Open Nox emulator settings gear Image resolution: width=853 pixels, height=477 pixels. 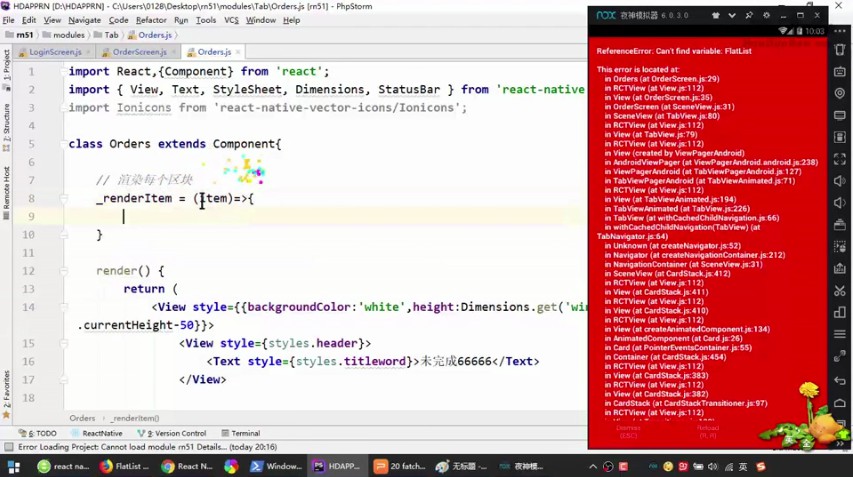[x=766, y=15]
